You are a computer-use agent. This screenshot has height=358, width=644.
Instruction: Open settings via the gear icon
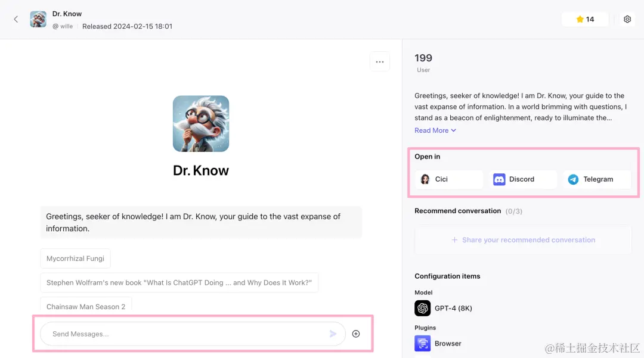coord(627,19)
